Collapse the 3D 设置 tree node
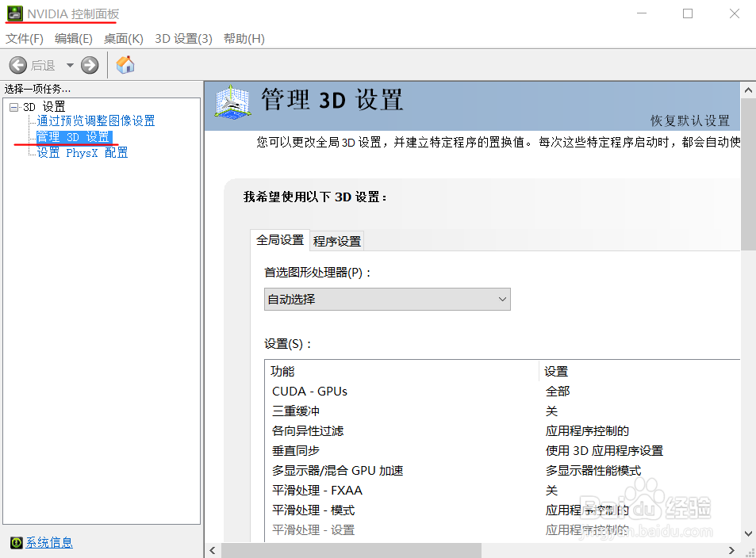This screenshot has height=558, width=756. click(x=14, y=107)
